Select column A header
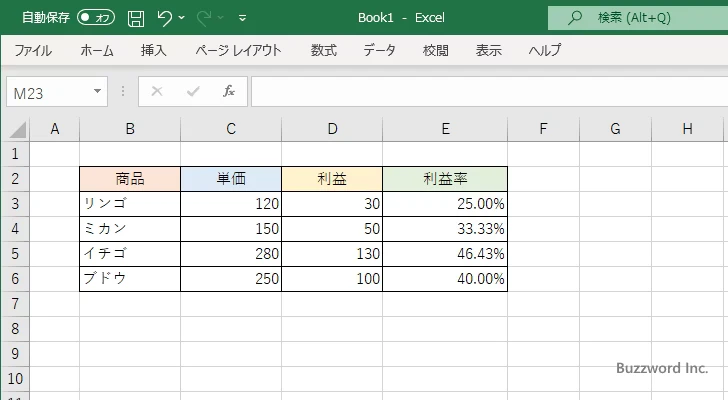Viewport: 728px width, 400px height. coord(55,129)
